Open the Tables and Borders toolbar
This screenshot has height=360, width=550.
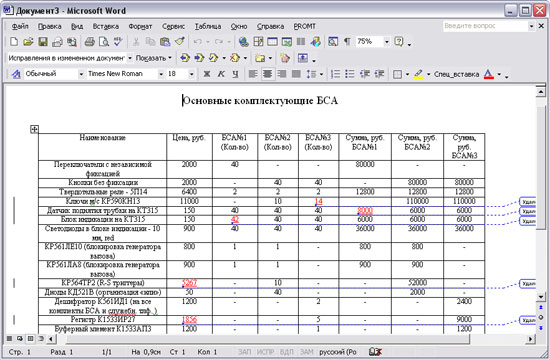(258, 42)
